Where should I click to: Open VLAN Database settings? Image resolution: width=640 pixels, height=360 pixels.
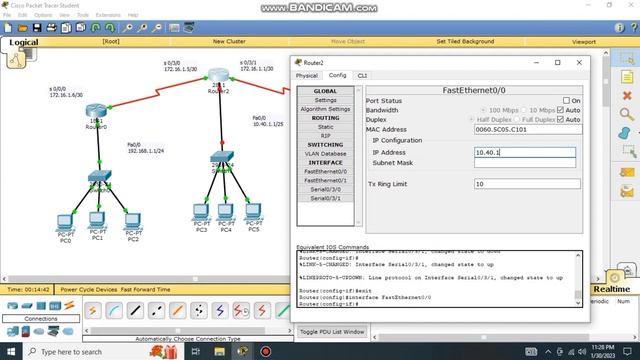tap(325, 154)
